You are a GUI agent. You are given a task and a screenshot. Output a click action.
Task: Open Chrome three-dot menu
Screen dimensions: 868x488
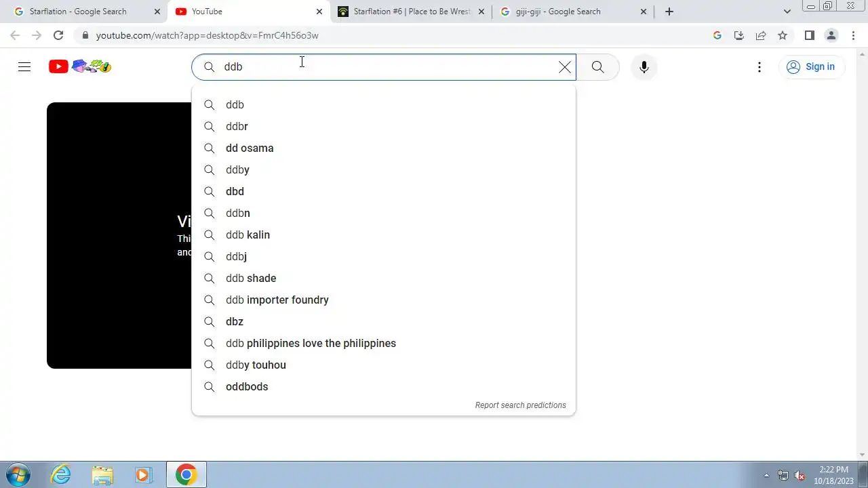(853, 35)
